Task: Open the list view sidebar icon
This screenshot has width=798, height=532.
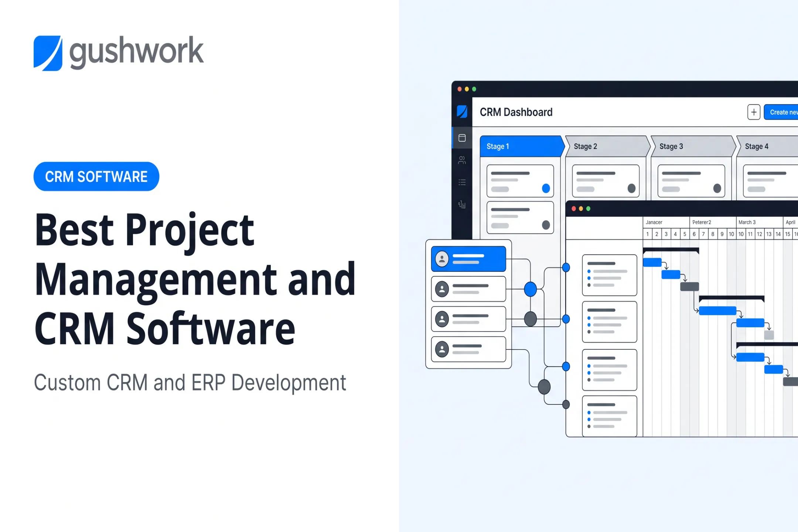Action: [462, 182]
